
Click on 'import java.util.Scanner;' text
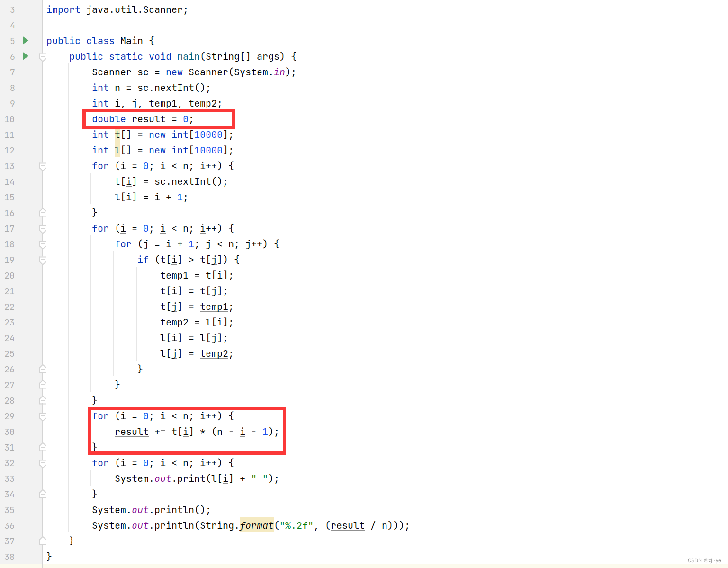coord(117,9)
